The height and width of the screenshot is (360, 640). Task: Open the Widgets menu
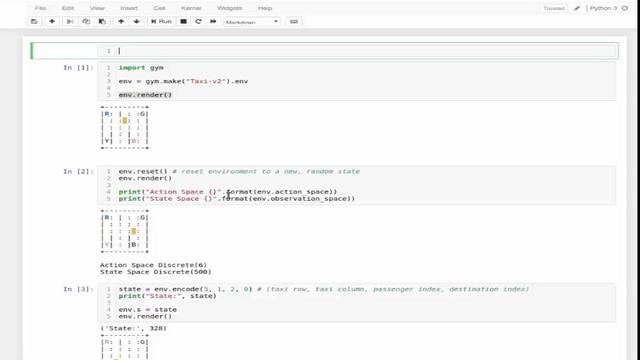(229, 8)
